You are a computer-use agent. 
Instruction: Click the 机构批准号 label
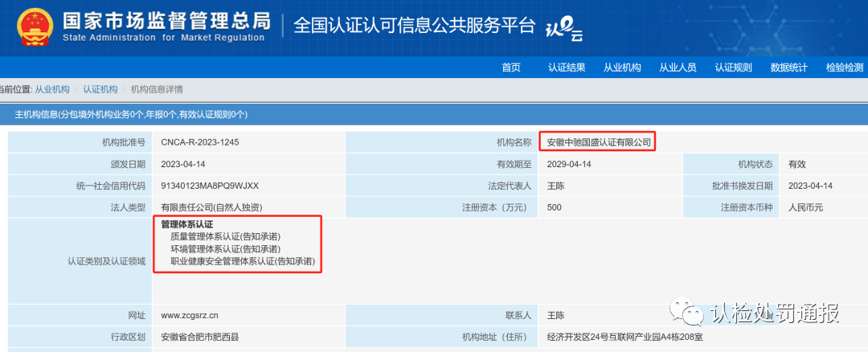pos(124,142)
